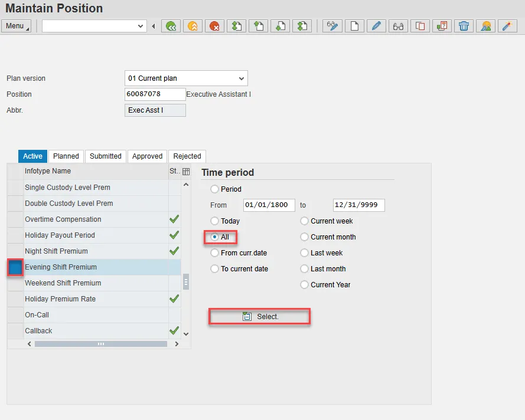Click the horizontal scrollbar of the infotype list
The height and width of the screenshot is (420, 525).
coord(100,343)
